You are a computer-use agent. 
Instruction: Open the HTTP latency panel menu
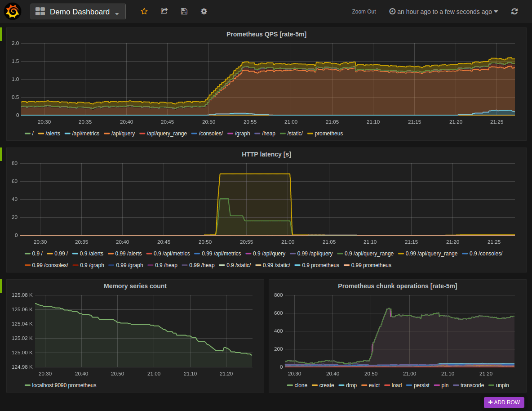(266, 154)
